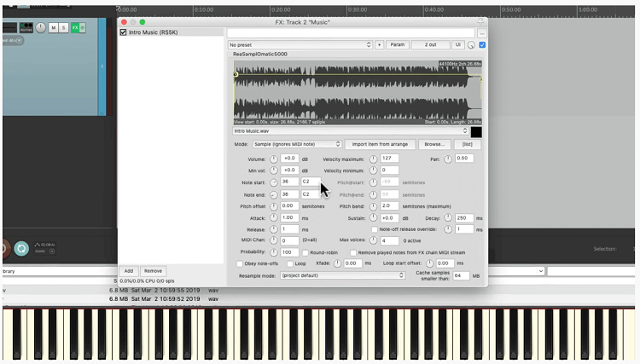The height and width of the screenshot is (364, 640).
Task: Open the Mode dropdown
Action: click(x=297, y=144)
